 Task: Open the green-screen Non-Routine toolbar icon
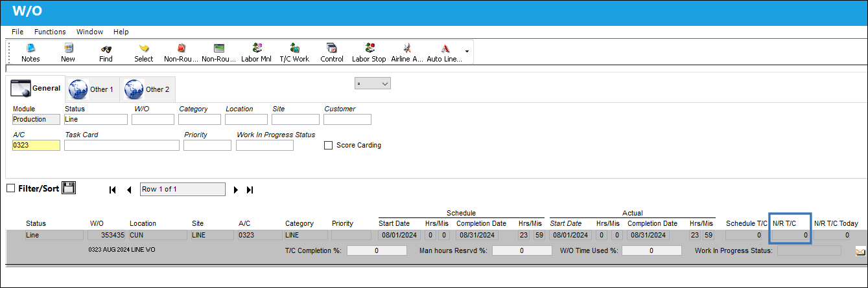[x=219, y=52]
